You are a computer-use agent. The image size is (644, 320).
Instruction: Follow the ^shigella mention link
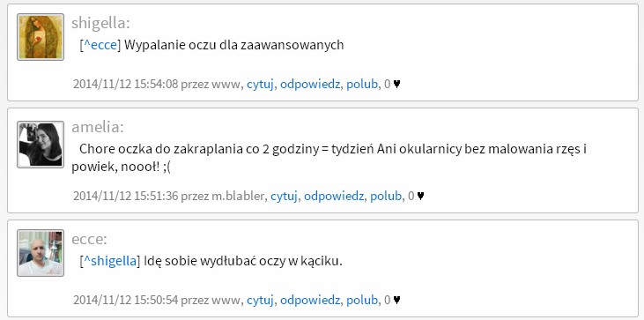tap(109, 260)
